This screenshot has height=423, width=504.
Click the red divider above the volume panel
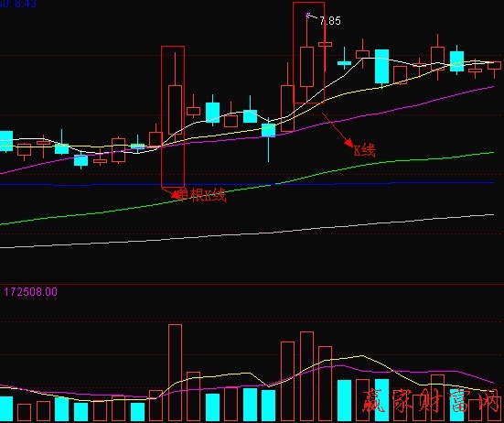tap(252, 285)
